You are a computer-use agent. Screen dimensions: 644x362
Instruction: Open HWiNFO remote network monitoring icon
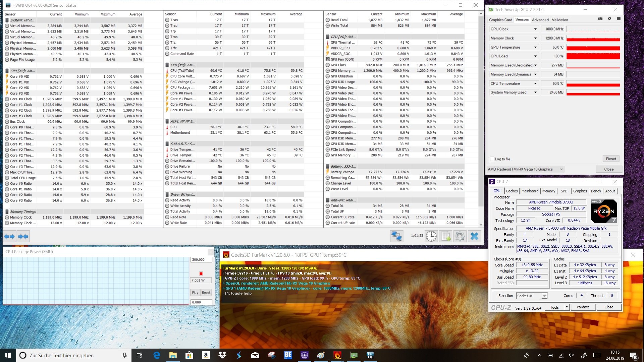click(x=396, y=236)
